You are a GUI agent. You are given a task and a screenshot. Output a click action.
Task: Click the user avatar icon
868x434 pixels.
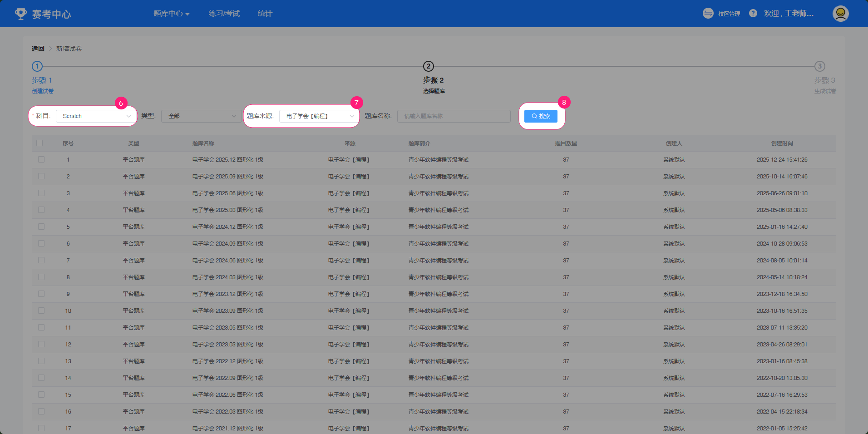tap(840, 14)
